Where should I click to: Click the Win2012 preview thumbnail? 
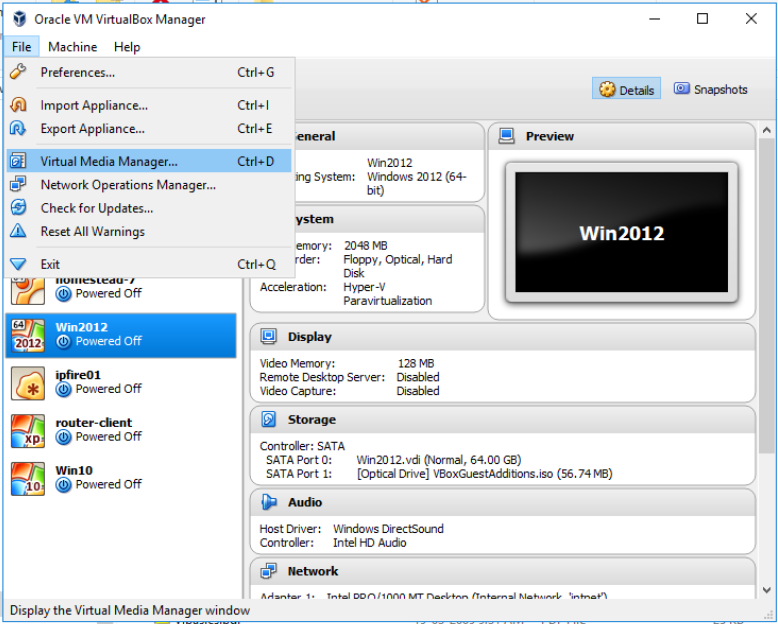(622, 232)
